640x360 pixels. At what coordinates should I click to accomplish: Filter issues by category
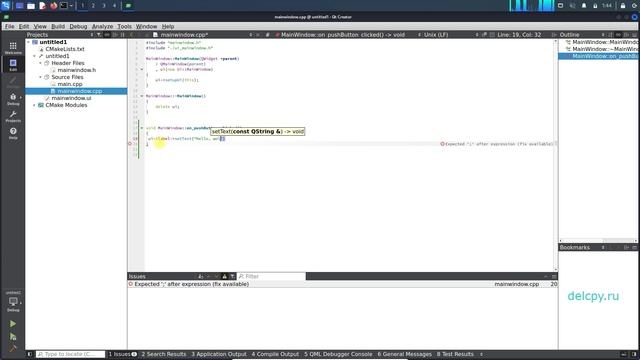click(x=232, y=276)
